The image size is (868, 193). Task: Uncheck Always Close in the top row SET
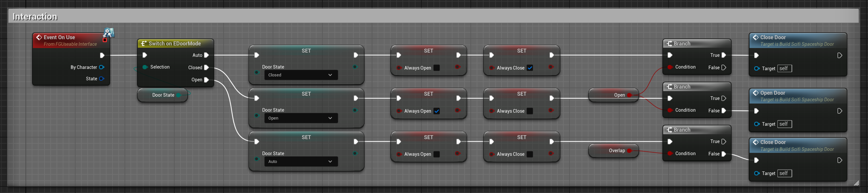pyautogui.click(x=530, y=68)
